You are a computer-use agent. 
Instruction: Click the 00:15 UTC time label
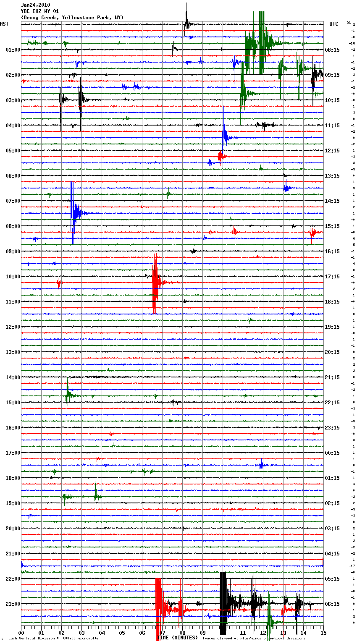(332, 453)
